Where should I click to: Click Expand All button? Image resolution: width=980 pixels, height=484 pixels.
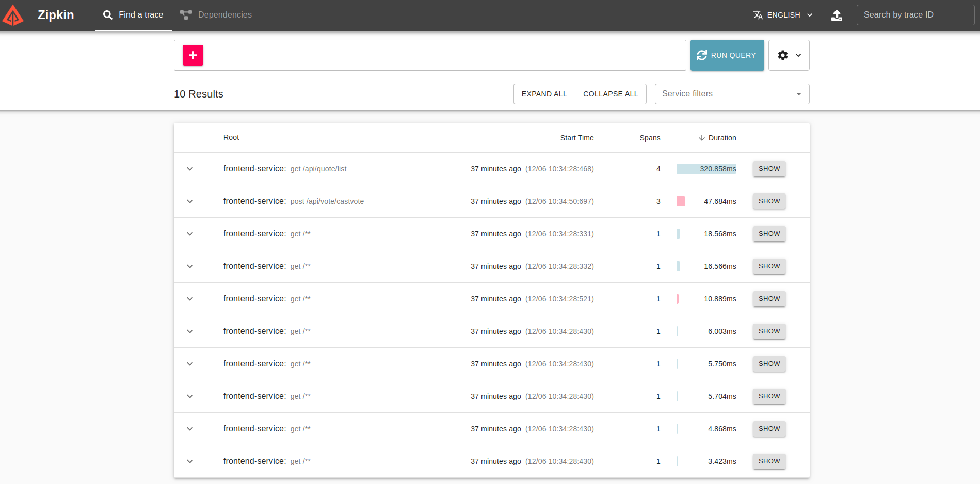point(544,94)
